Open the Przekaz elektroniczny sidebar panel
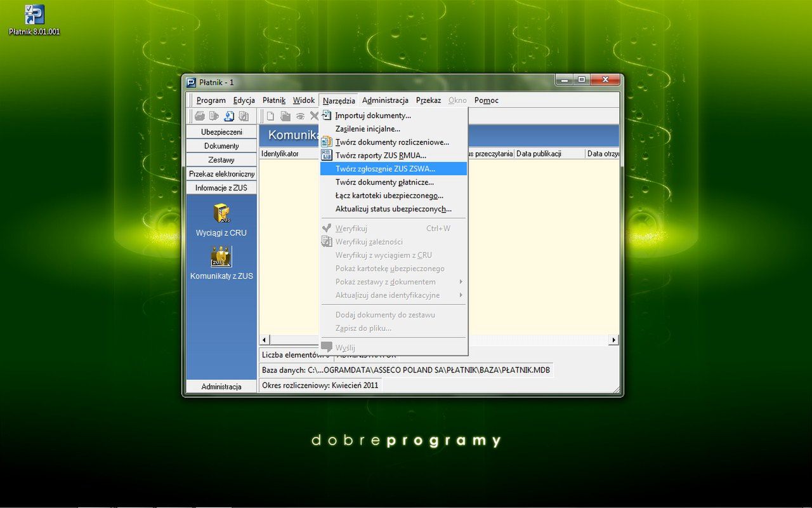812x508 pixels. [221, 174]
